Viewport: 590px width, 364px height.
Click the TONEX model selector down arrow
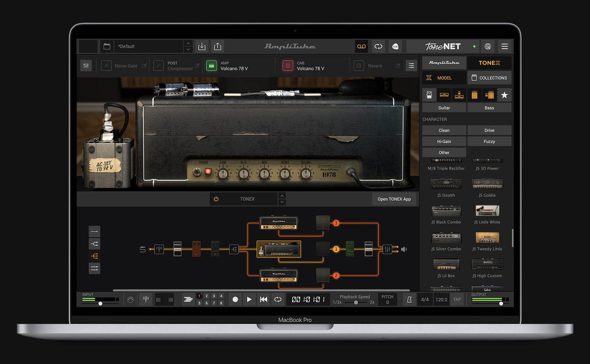[282, 202]
